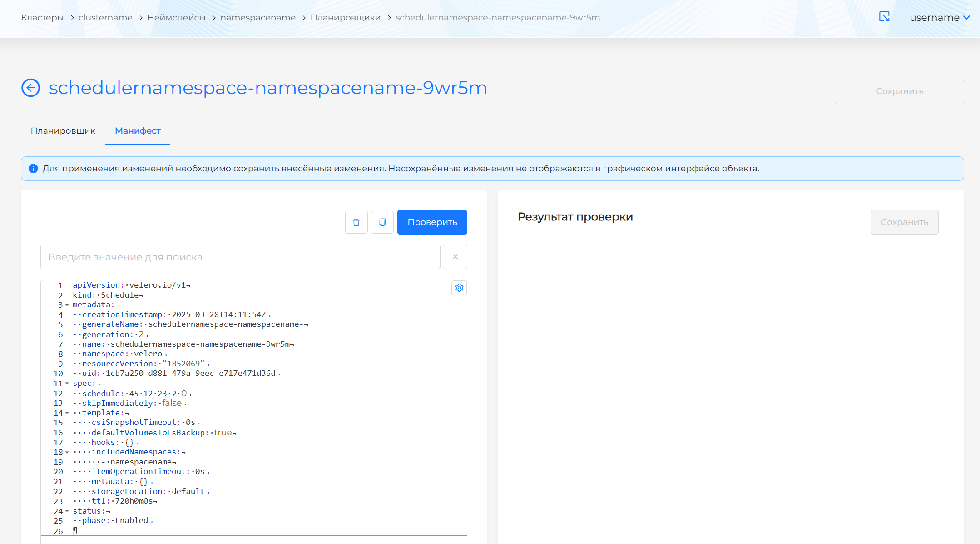Clear search via the X icon
Image resolution: width=980 pixels, height=544 pixels.
(x=455, y=257)
